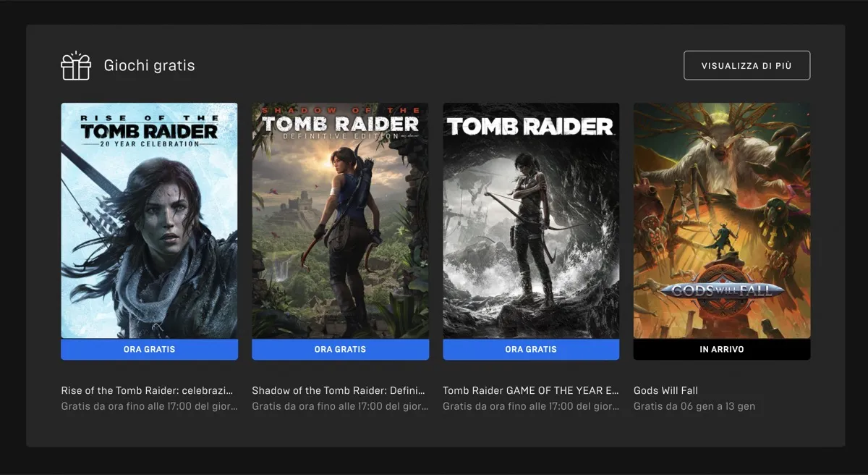The height and width of the screenshot is (475, 868).
Task: Click the ORA GRATIS banner under Rise of the Tomb Raider
Action: [x=149, y=349]
